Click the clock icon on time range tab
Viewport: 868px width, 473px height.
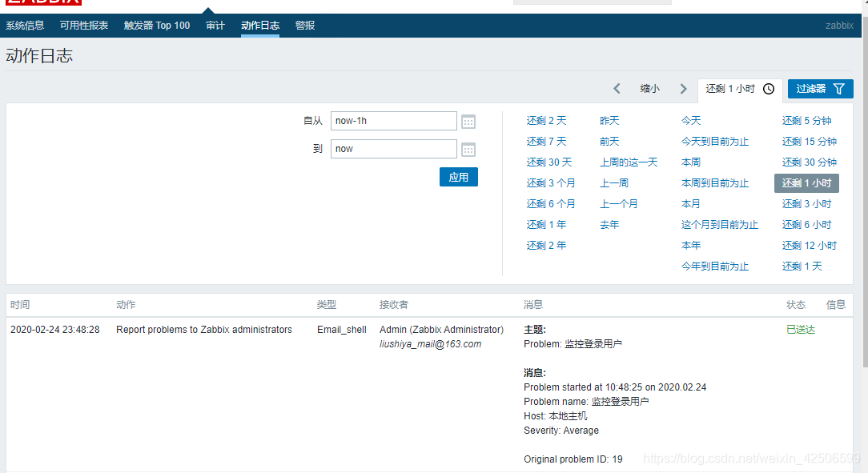pyautogui.click(x=769, y=89)
